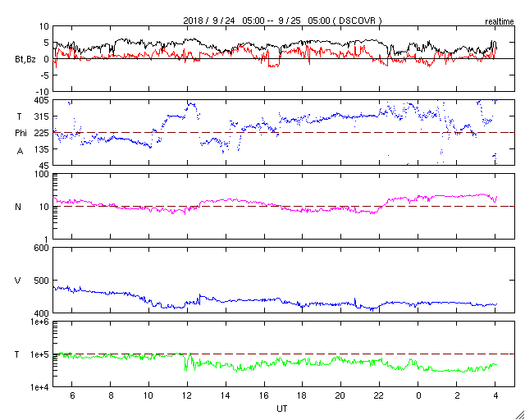Click the '4' hour tick on UT axis

[495, 396]
